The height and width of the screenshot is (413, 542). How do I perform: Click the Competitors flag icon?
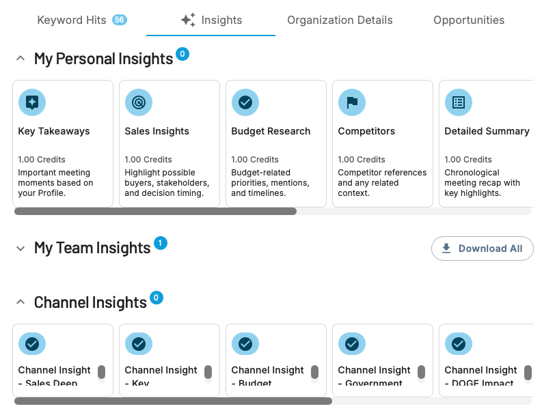pyautogui.click(x=352, y=102)
